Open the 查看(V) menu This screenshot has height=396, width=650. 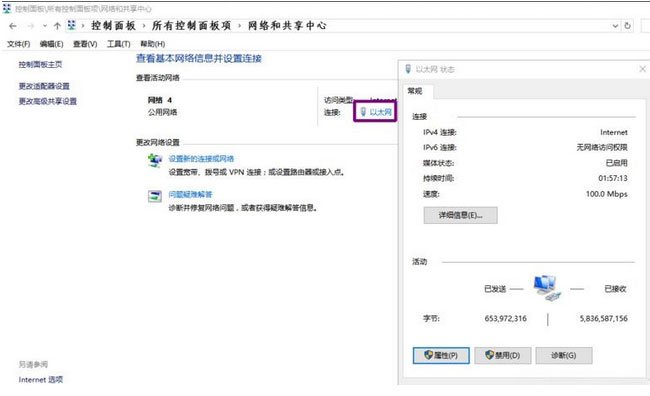tap(85, 44)
